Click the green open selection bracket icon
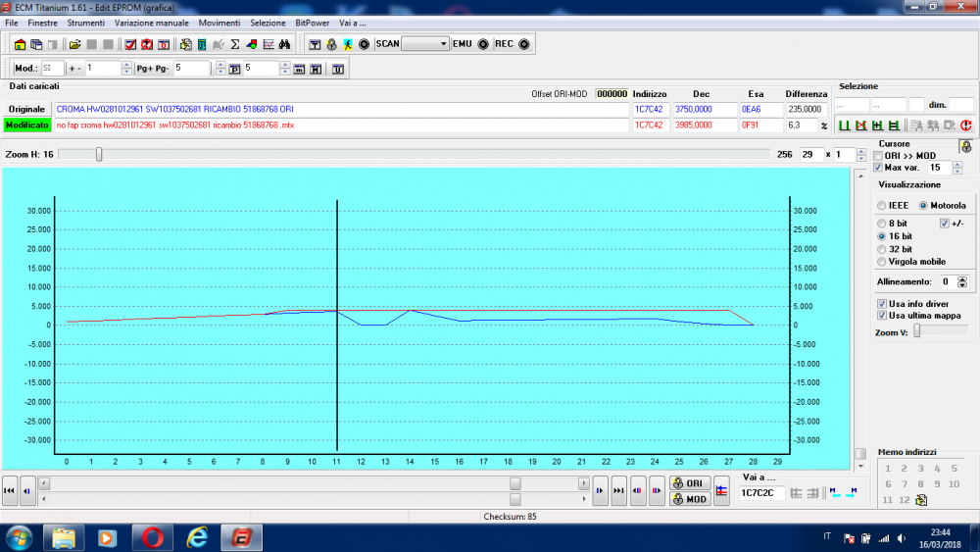The image size is (980, 552). click(845, 125)
